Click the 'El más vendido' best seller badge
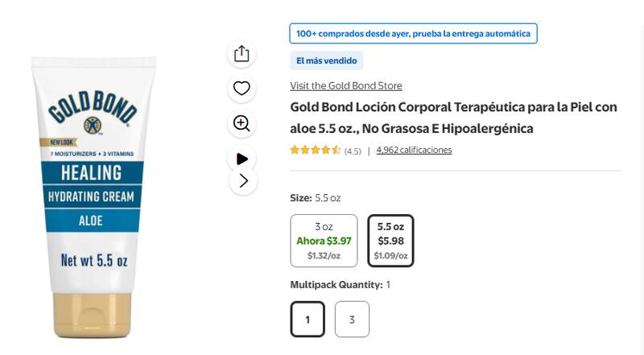This screenshot has width=644, height=355. pyautogui.click(x=326, y=60)
